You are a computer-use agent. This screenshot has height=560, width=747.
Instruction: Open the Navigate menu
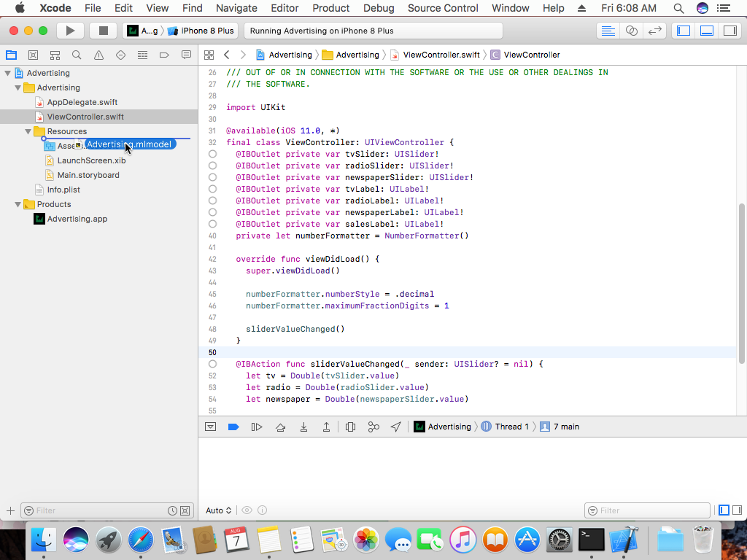(236, 8)
